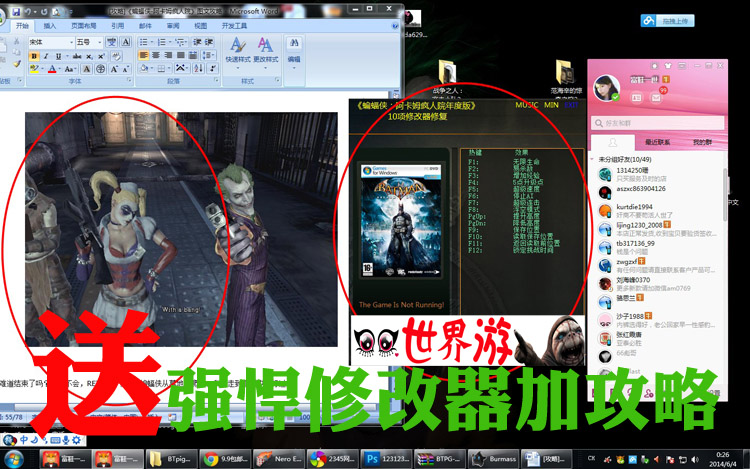Switch to the 引用 ribbon tab

pyautogui.click(x=118, y=26)
